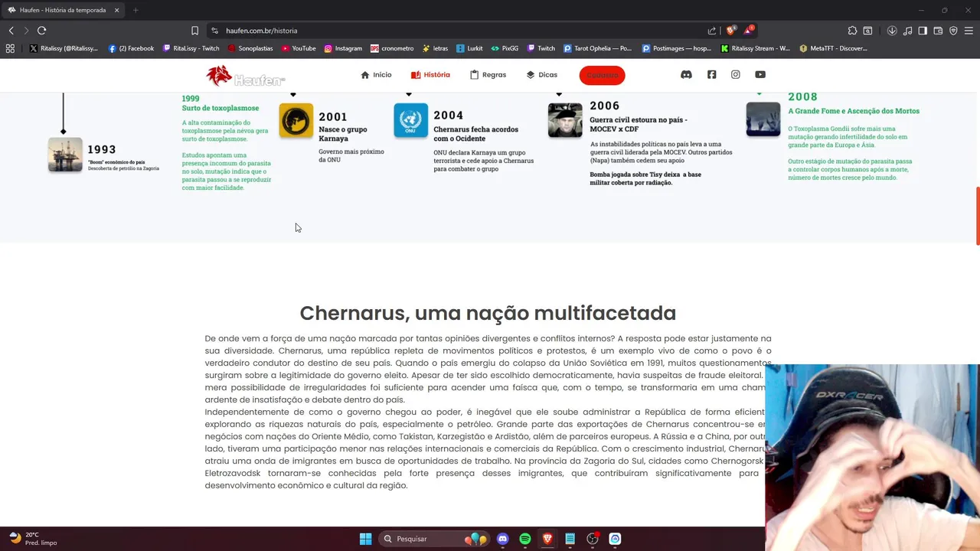
Task: Open the bookmarks apps grid icon
Action: (x=10, y=48)
